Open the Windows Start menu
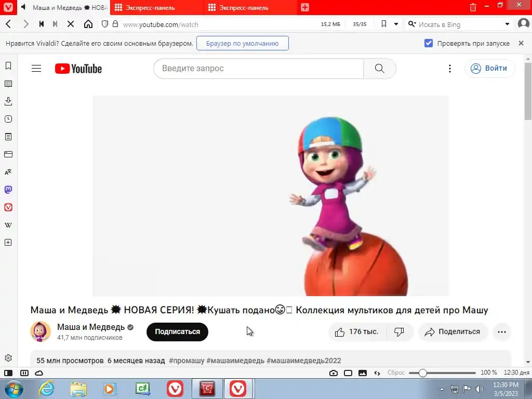Screen dimensions: 532x399 [x=14, y=389]
